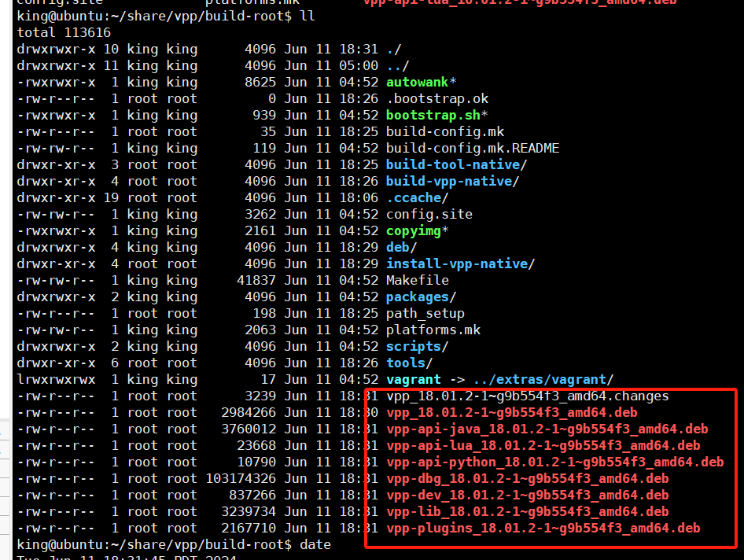The height and width of the screenshot is (560, 744).
Task: Select the lrwxrwxrwx permissions string
Action: tap(56, 380)
